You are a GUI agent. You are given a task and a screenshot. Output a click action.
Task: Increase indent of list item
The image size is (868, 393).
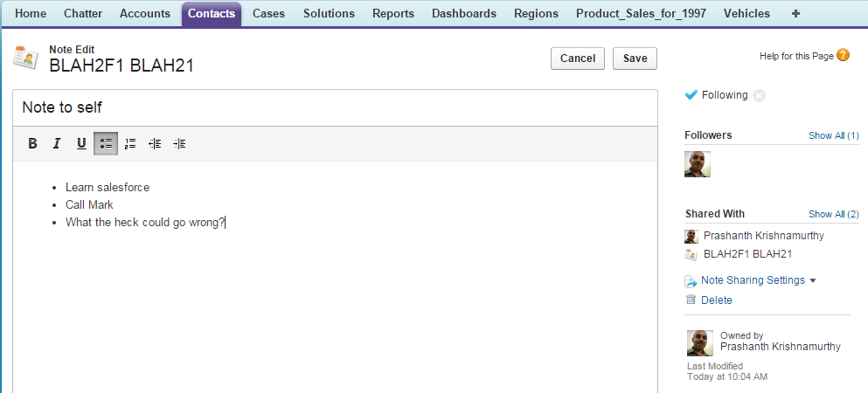[x=179, y=144]
